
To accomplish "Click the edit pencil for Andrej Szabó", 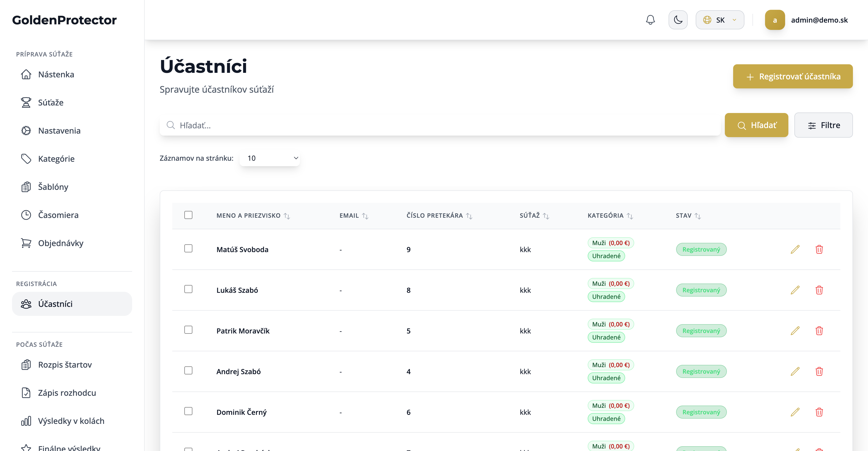I will [795, 371].
